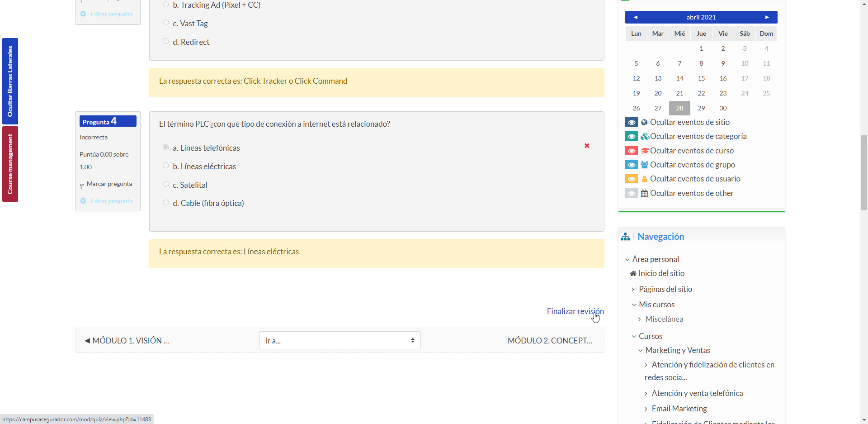
Task: Go to MÓDULO 2. CONCEPT... next activity
Action: [x=550, y=340]
